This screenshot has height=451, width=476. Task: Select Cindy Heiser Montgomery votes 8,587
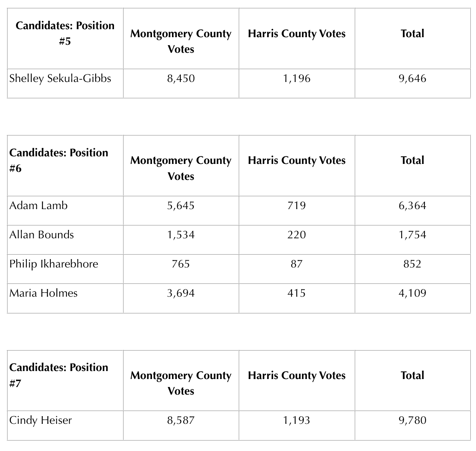(181, 420)
